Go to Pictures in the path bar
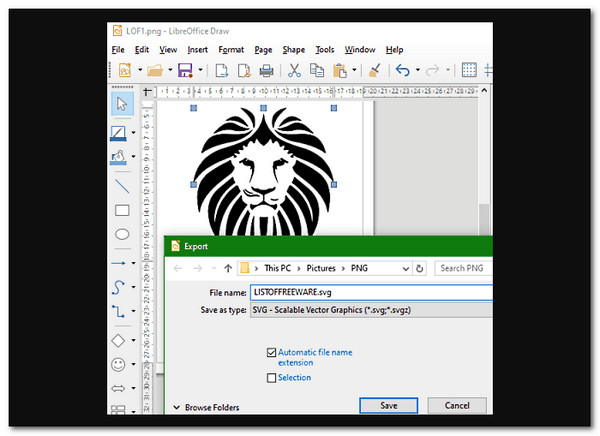 coord(321,268)
